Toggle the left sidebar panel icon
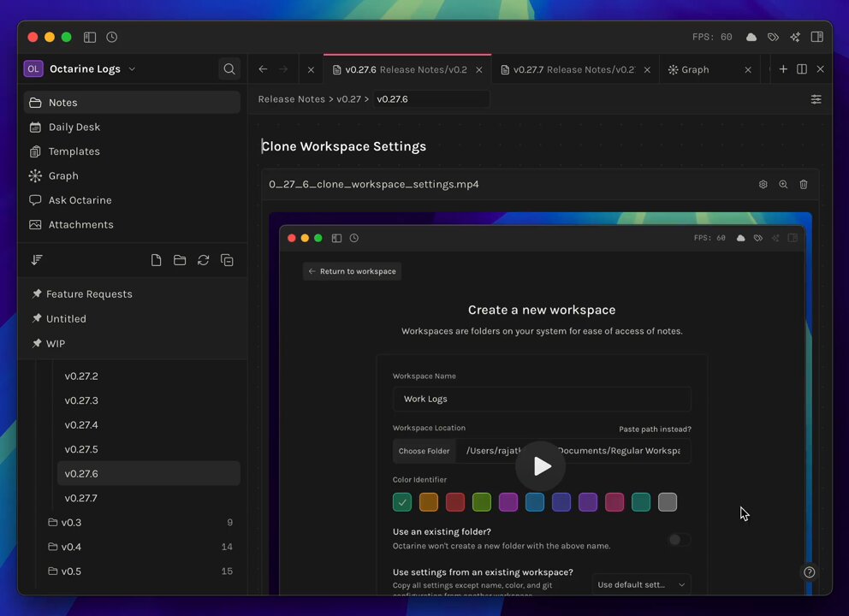849x616 pixels. [x=89, y=37]
